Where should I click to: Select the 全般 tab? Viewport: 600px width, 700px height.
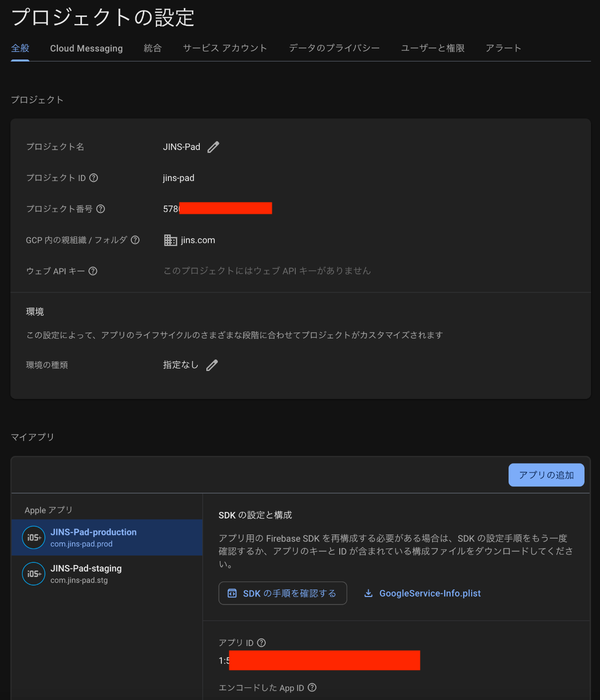point(20,48)
